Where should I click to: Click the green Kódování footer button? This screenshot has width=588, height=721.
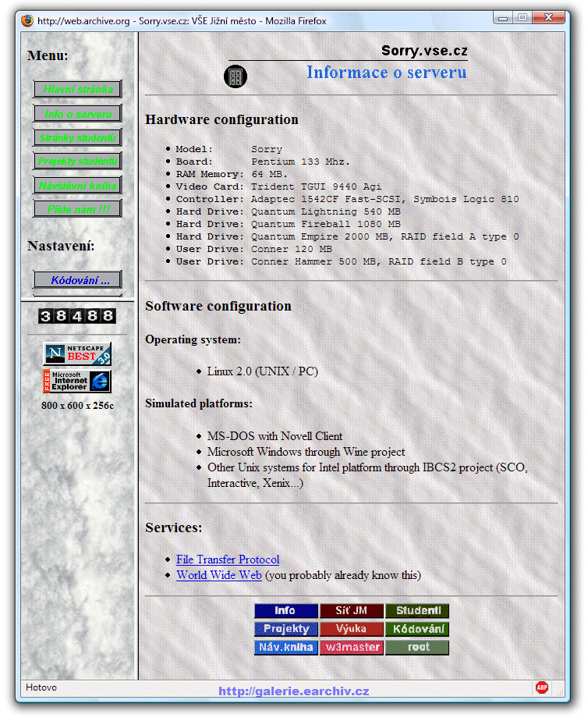(417, 629)
